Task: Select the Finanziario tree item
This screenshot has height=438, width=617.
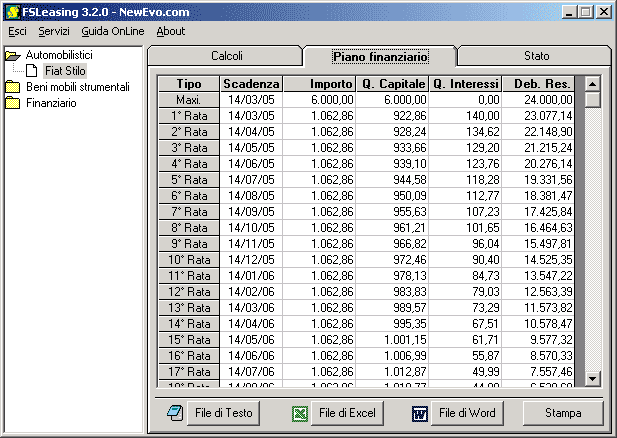Action: coord(52,103)
